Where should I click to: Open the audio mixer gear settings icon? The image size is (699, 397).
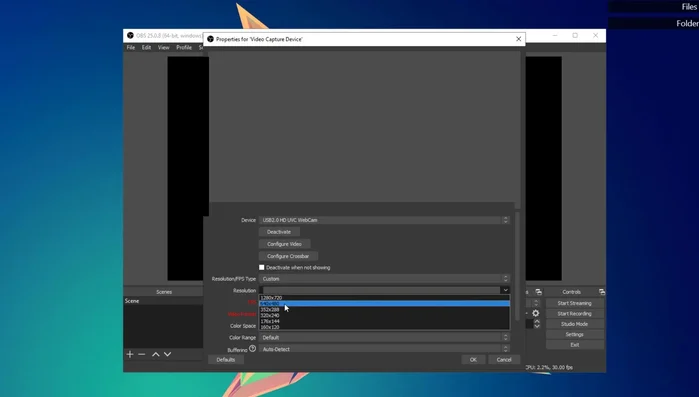click(535, 313)
